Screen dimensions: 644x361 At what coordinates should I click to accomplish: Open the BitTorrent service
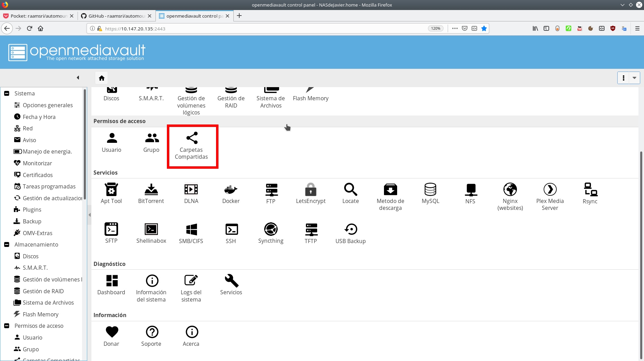click(151, 194)
